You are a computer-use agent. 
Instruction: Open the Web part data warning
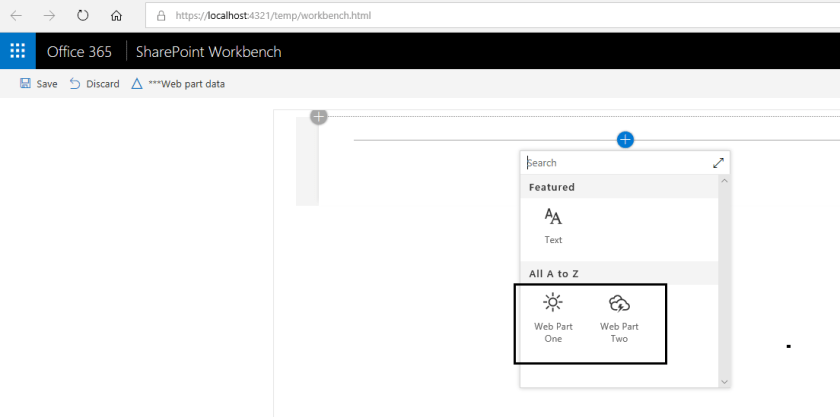pos(178,84)
